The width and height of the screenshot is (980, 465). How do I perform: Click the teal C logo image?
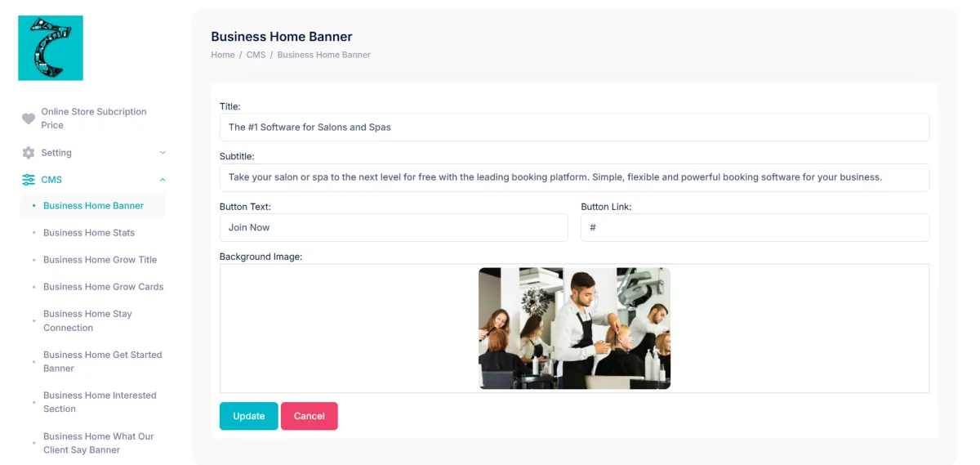point(51,48)
